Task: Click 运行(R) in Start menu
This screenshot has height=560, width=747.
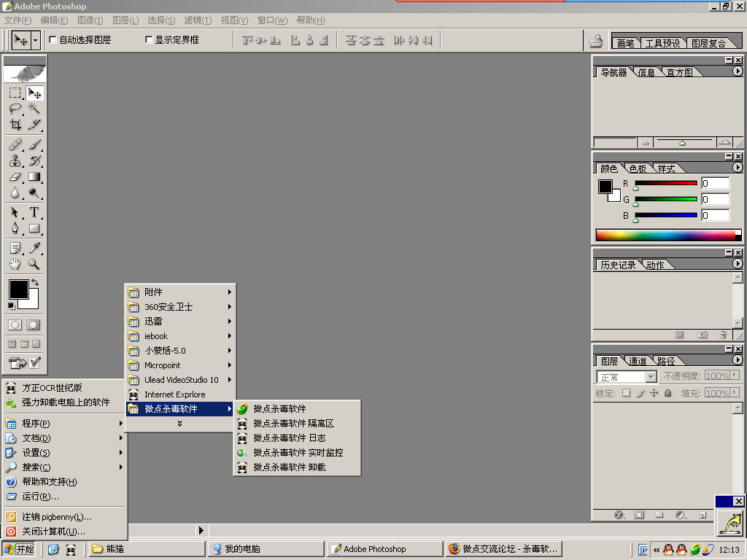Action: pos(64,497)
